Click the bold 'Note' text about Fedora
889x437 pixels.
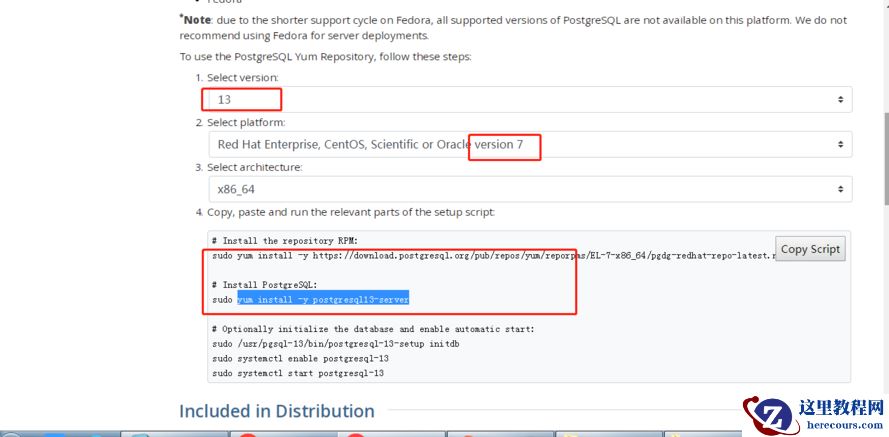click(197, 20)
